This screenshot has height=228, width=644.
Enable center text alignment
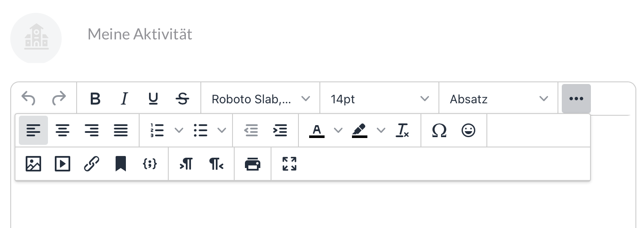tap(63, 130)
